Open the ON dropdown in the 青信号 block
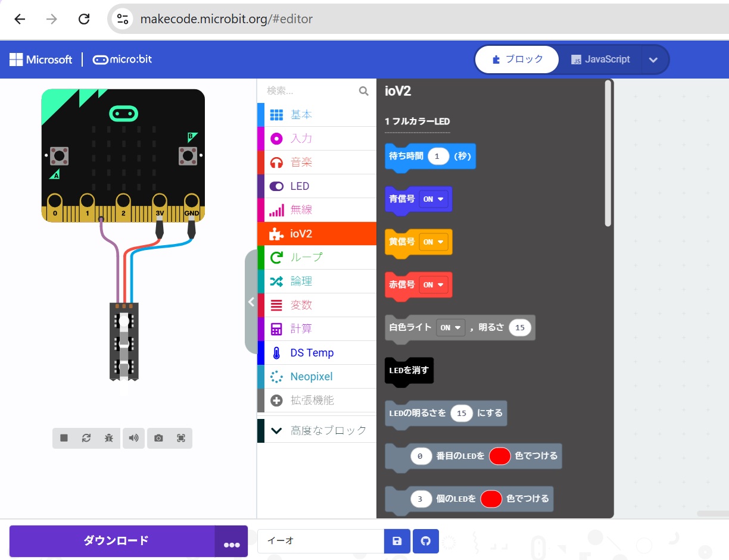The width and height of the screenshot is (729, 560). [x=434, y=199]
